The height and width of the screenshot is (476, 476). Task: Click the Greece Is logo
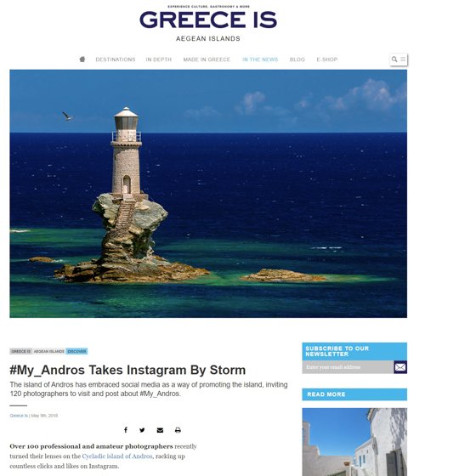[208, 20]
